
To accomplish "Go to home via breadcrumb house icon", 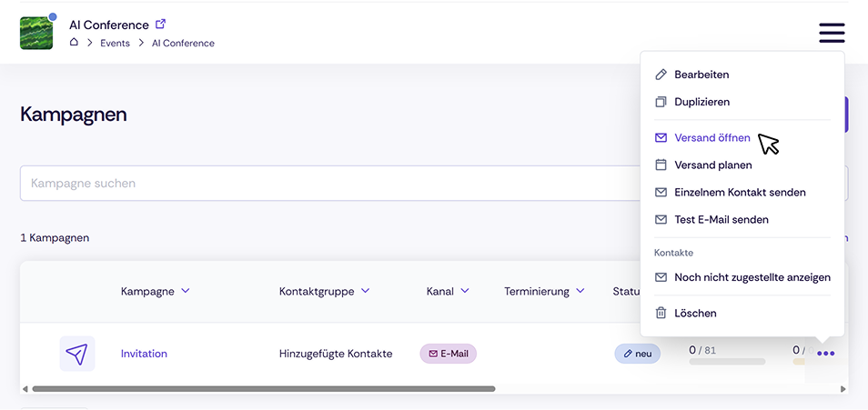I will coord(74,42).
